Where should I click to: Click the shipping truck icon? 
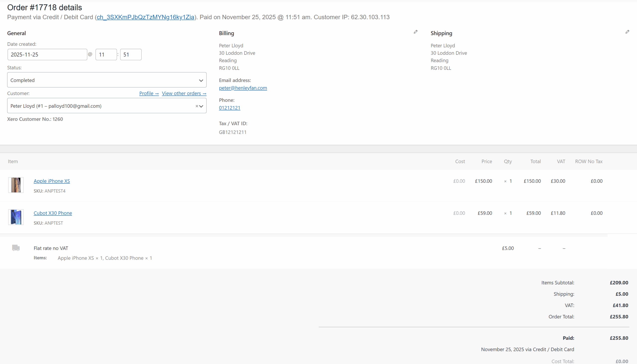(16, 248)
